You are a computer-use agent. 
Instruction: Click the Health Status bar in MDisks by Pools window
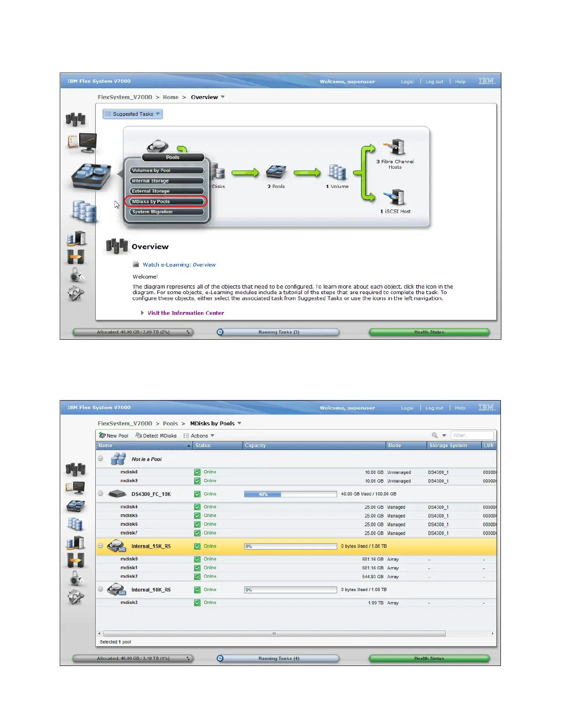click(429, 658)
